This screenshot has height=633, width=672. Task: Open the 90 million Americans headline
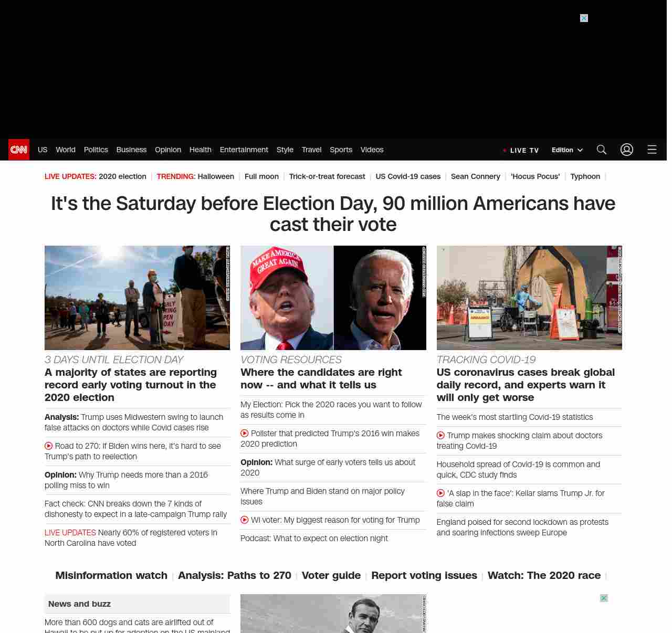point(333,214)
